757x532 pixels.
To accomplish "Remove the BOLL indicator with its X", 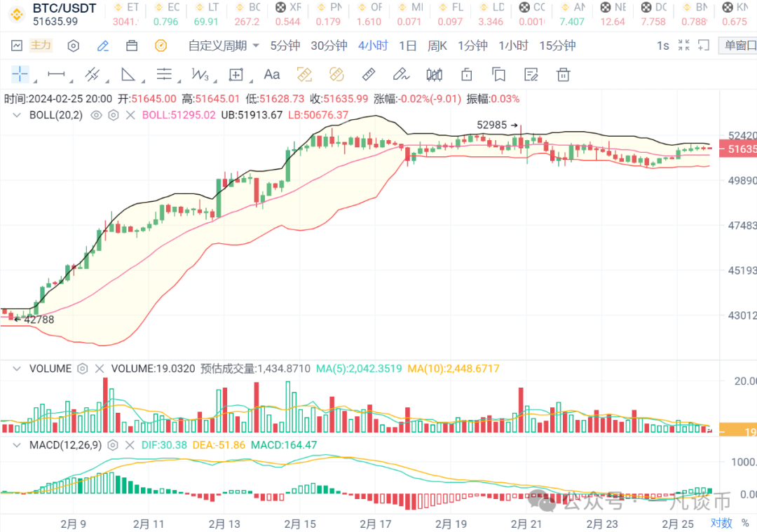I will (130, 116).
